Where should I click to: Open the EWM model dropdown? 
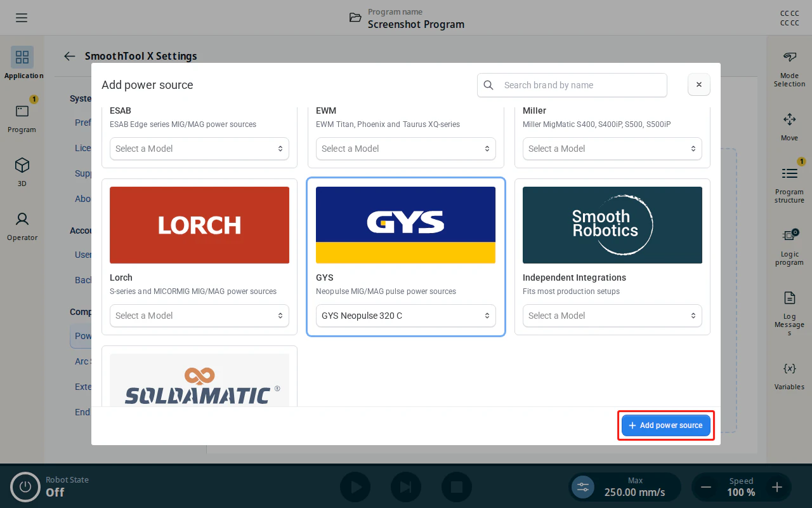tap(405, 149)
